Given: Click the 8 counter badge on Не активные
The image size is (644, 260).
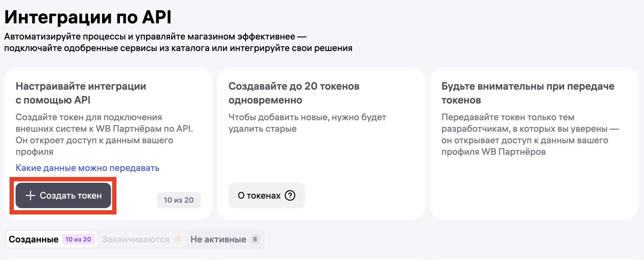Looking at the screenshot, I should (x=255, y=239).
